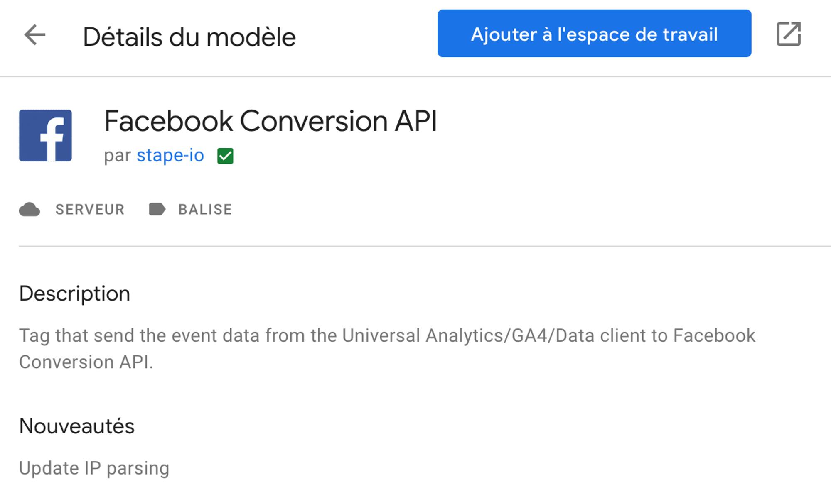This screenshot has height=504, width=831.
Task: Click the Détails du modèle page title
Action: click(x=189, y=37)
